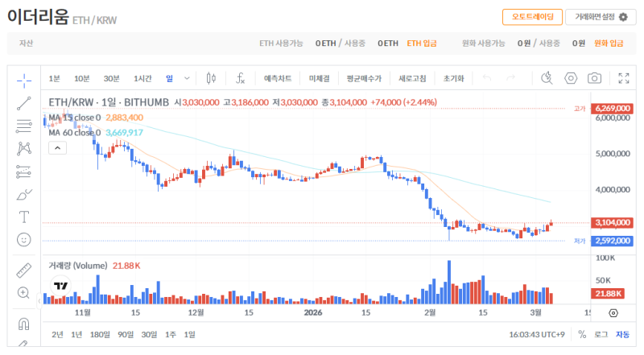Click the 3,104,000 current price label

point(613,223)
